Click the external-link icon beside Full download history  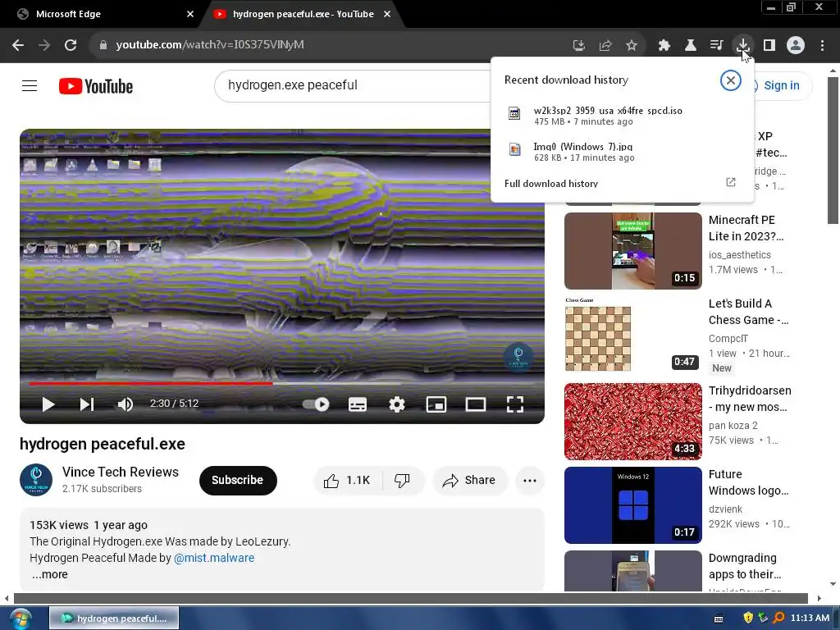pos(731,182)
